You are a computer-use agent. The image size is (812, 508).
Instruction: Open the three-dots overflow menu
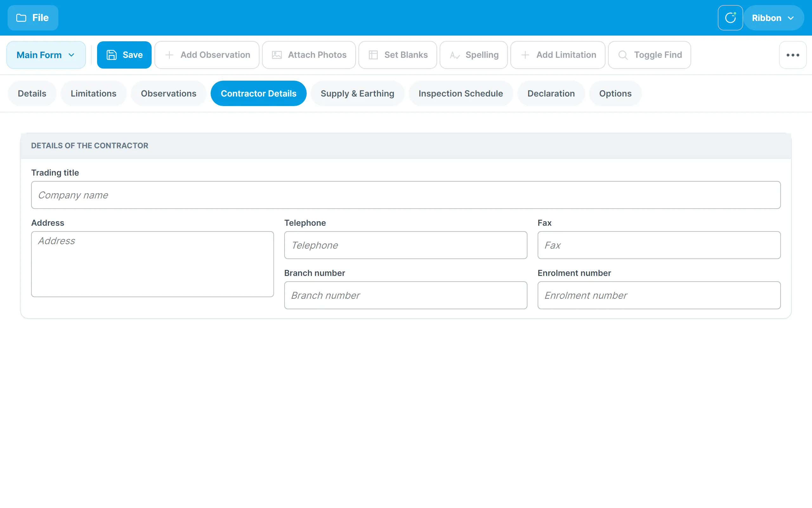point(793,55)
